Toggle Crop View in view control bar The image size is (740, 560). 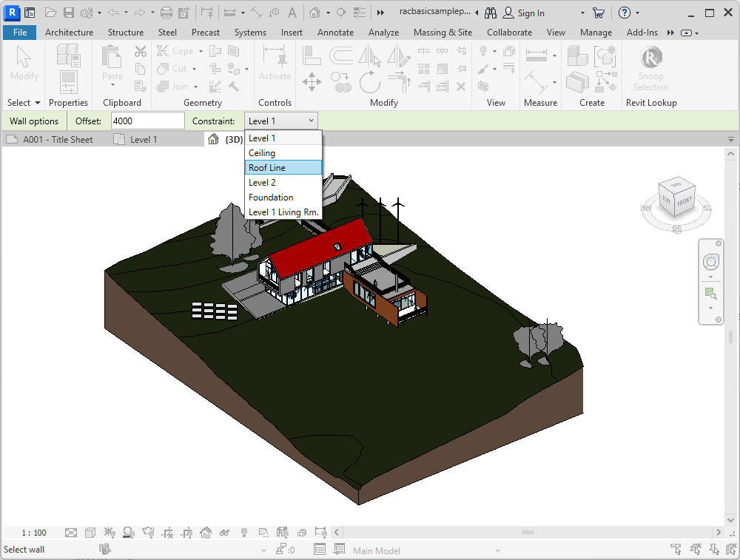tap(167, 533)
